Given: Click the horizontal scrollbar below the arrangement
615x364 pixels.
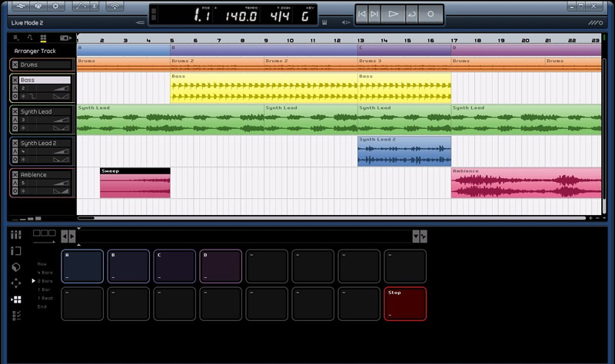Looking at the screenshot, I should coord(331,218).
